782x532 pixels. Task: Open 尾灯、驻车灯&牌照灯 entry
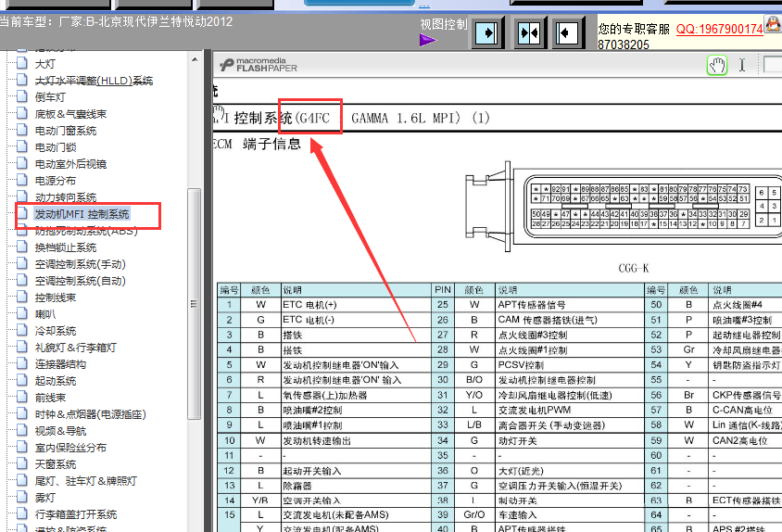pos(85,481)
